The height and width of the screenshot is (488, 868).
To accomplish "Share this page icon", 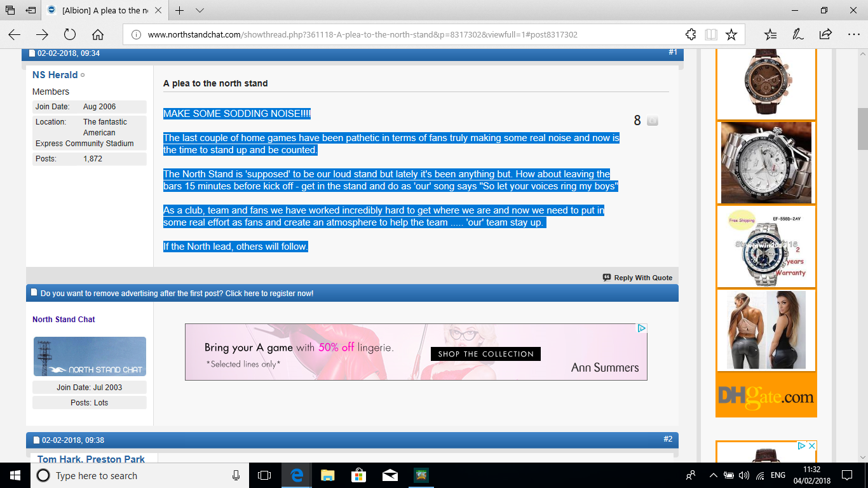I will pos(825,34).
